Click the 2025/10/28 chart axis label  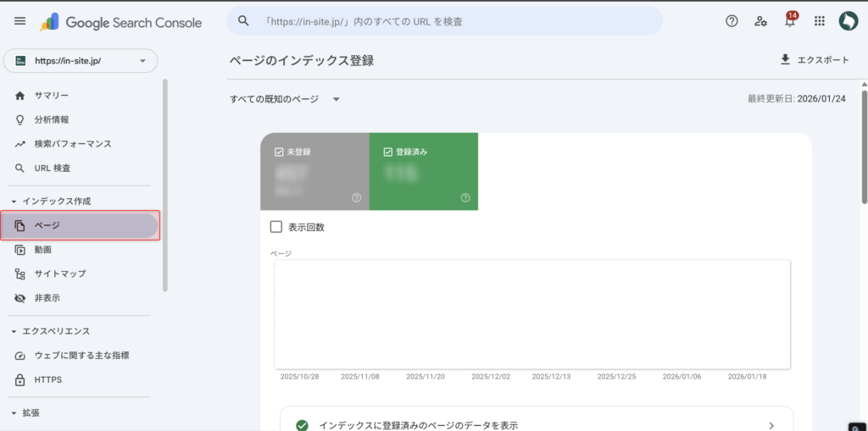(x=299, y=376)
